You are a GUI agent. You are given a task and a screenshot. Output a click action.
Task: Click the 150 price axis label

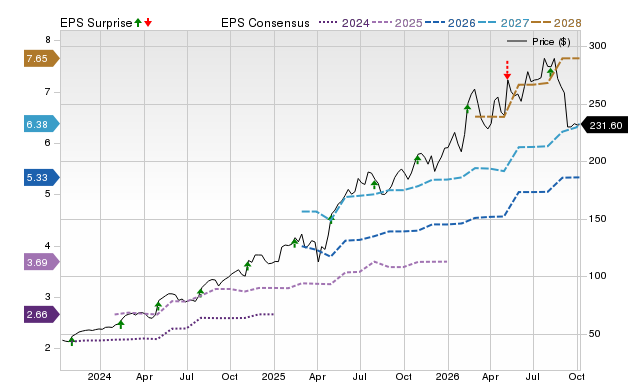tap(598, 219)
